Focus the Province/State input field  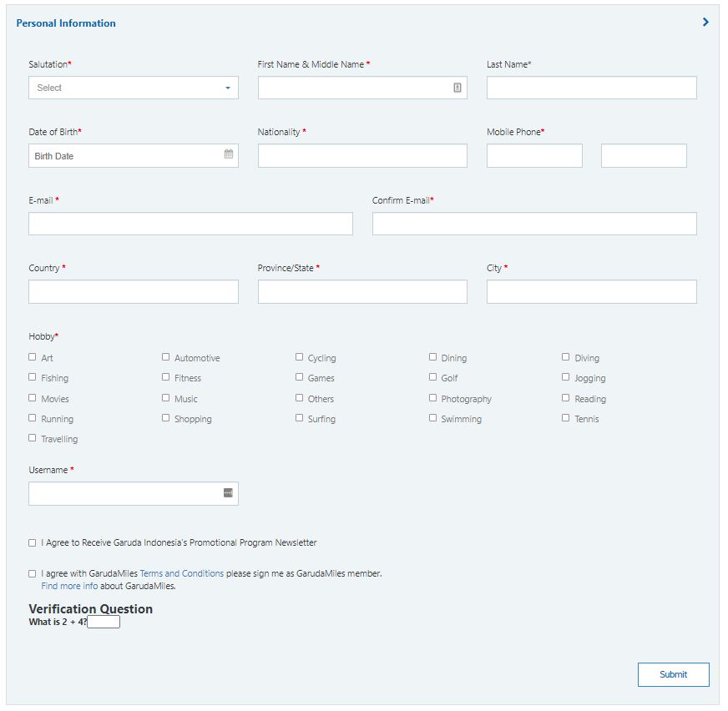click(362, 291)
